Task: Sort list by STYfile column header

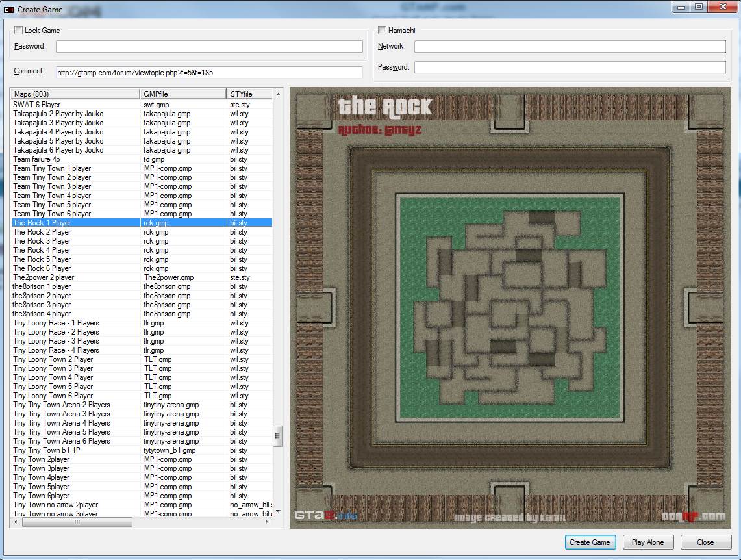Action: click(x=249, y=94)
